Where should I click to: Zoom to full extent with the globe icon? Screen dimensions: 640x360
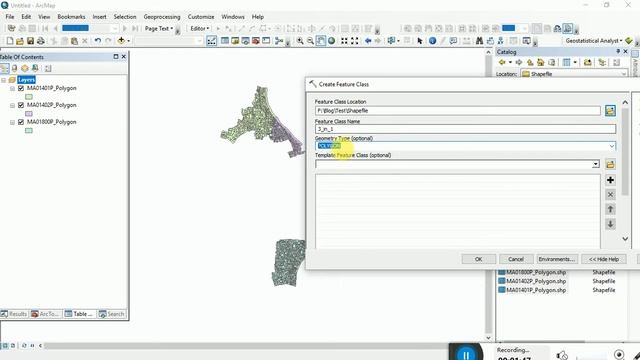pos(331,41)
